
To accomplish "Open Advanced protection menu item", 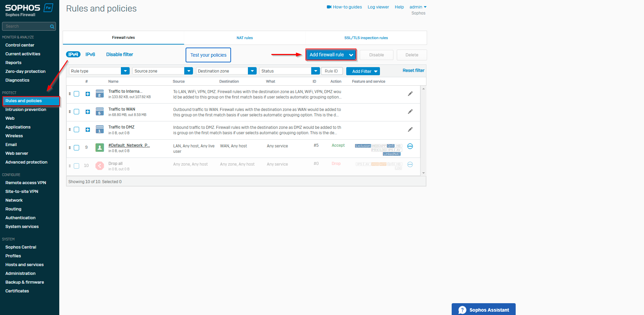I will [26, 162].
